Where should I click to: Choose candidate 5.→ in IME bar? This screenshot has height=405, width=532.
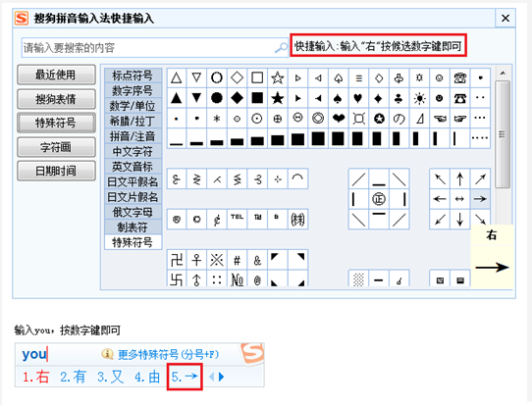point(185,377)
